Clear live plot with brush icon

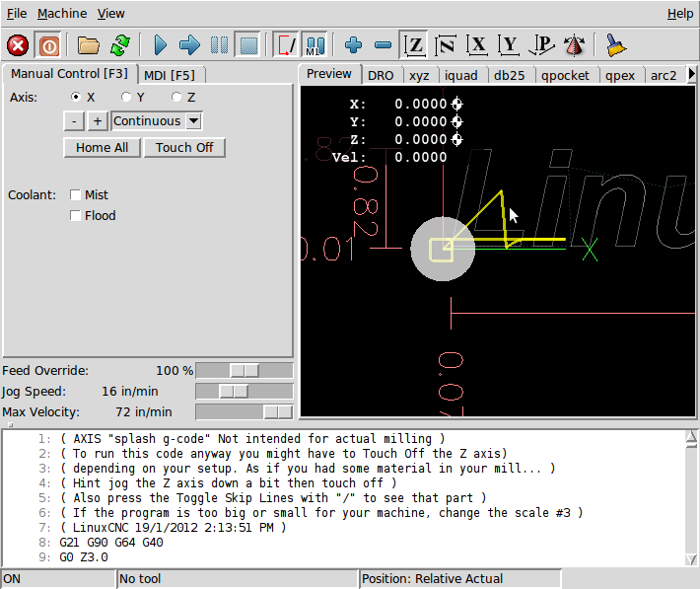point(615,45)
